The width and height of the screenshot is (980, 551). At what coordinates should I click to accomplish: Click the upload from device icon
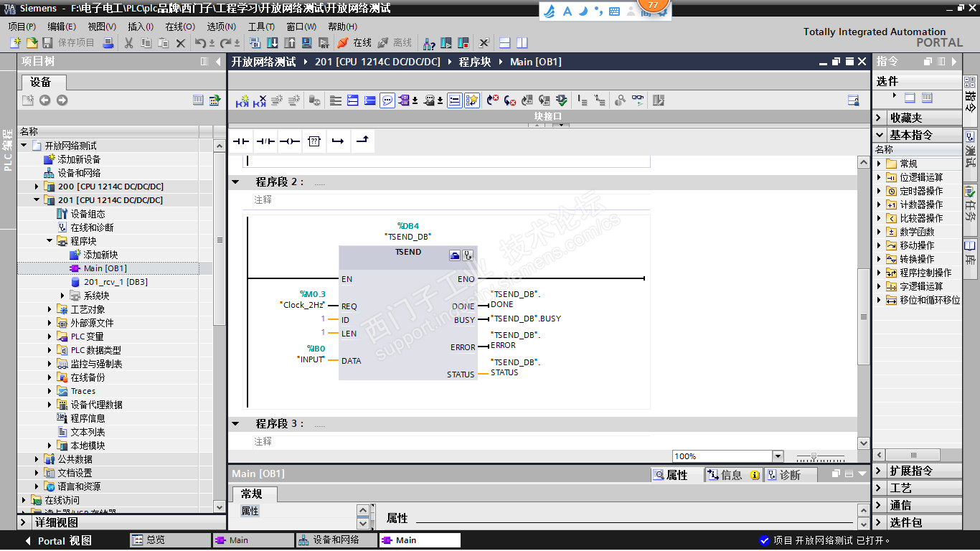[x=290, y=43]
